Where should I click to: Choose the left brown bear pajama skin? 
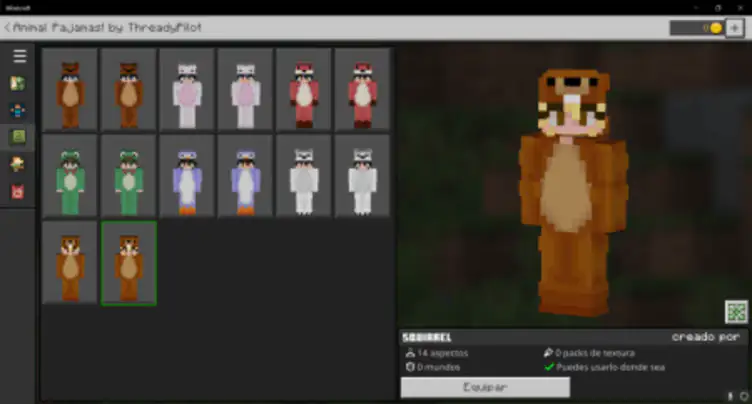pos(70,89)
